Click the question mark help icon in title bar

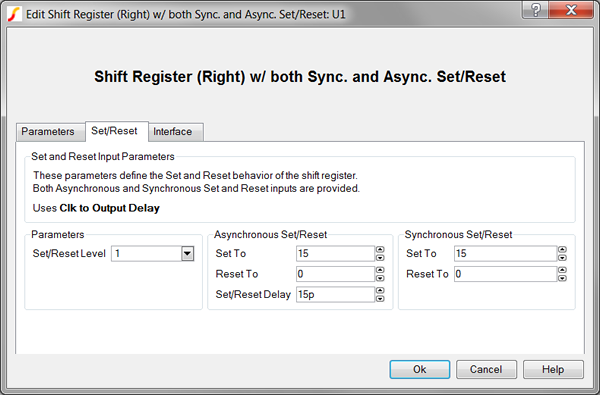point(536,10)
